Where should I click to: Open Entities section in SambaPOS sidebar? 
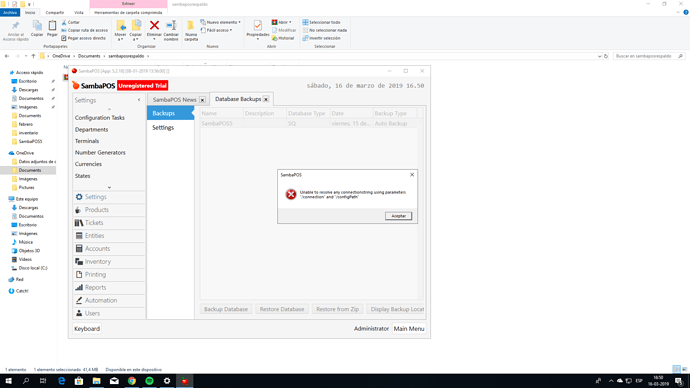[x=109, y=236]
